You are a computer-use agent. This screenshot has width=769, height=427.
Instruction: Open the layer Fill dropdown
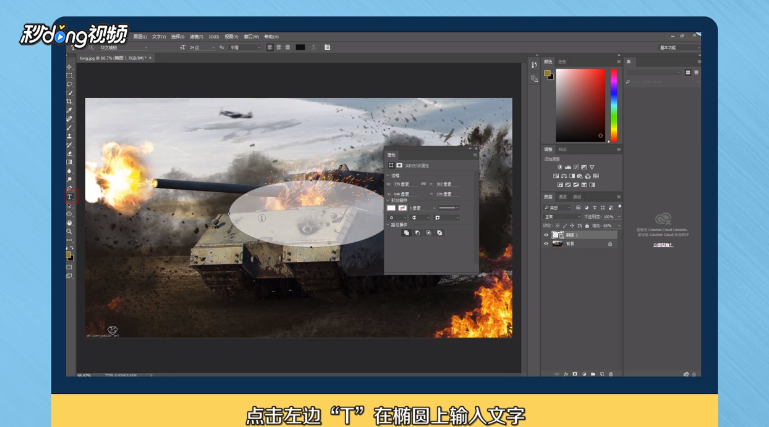[x=619, y=226]
